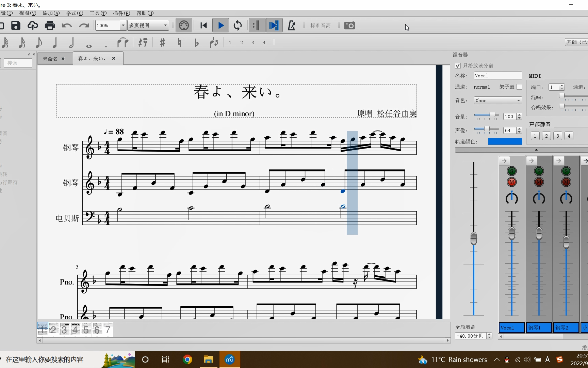588x368 pixels.
Task: Open the 多页视图 view mode dropdown
Action: click(148, 26)
